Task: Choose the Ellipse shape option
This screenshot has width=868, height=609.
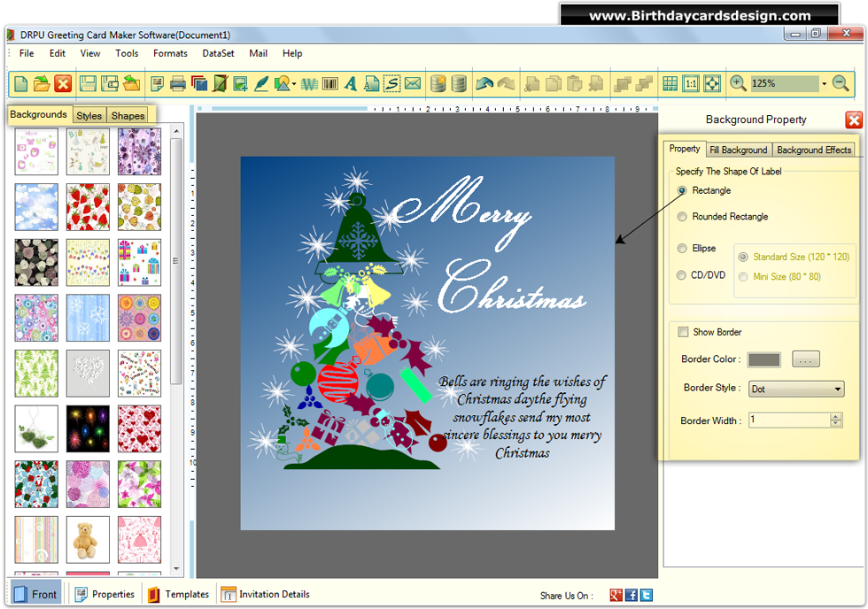Action: click(x=682, y=249)
